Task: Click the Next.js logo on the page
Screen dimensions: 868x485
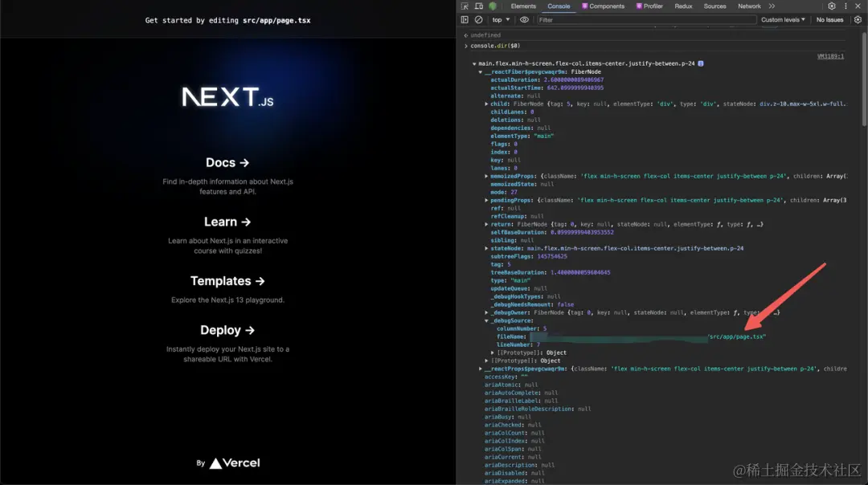Action: click(227, 97)
